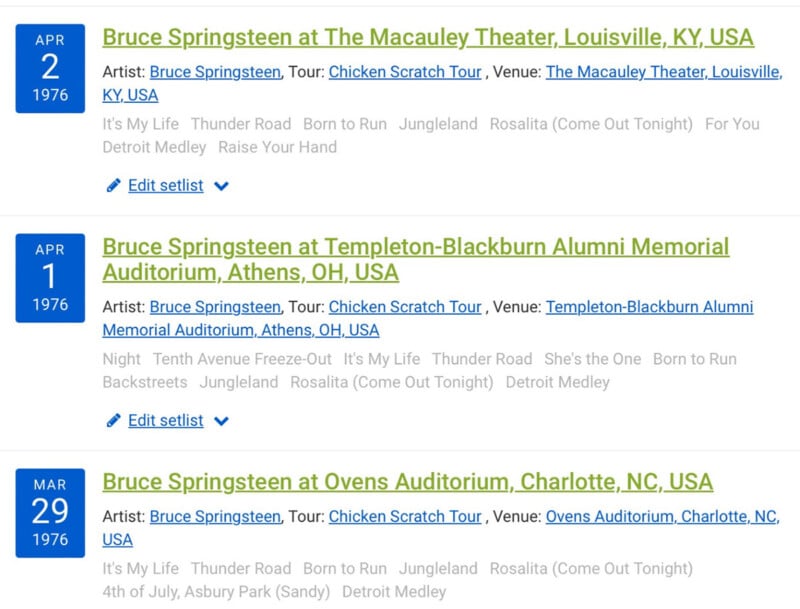Click the pencil edit icon for the Charlotte concert
800x609 pixels.
pyautogui.click(x=114, y=605)
